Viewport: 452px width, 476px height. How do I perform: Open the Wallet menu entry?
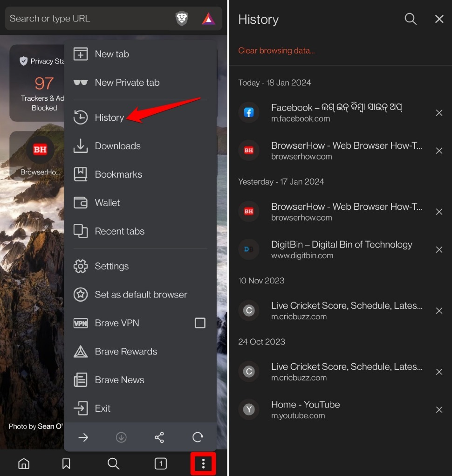[x=140, y=203]
